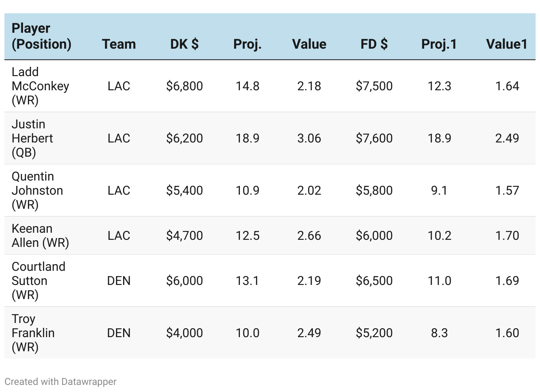540x392 pixels.
Task: Select the FD $ column header
Action: click(x=374, y=44)
